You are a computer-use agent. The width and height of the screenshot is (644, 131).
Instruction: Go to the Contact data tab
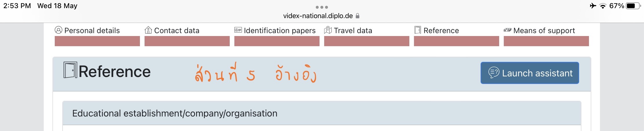[x=177, y=30]
